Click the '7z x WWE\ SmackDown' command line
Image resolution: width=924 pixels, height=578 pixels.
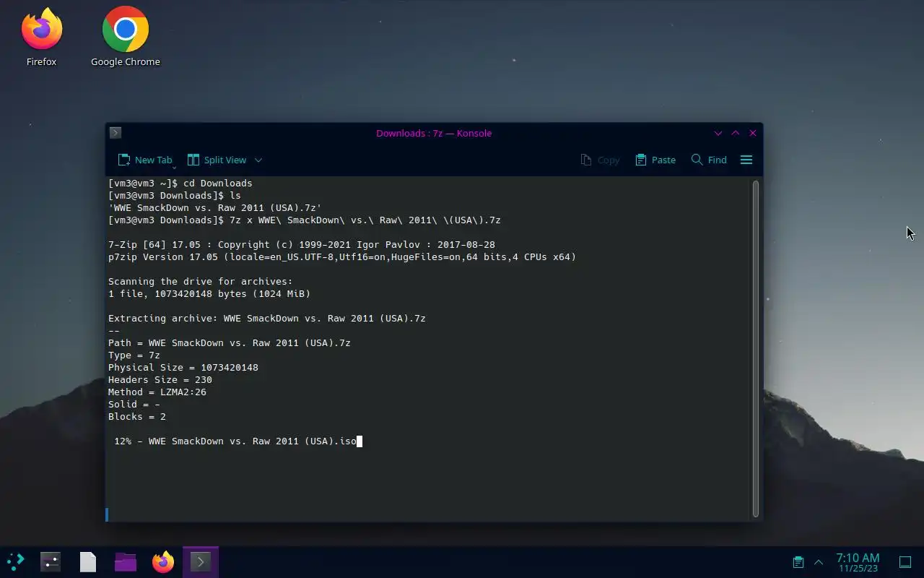(305, 220)
